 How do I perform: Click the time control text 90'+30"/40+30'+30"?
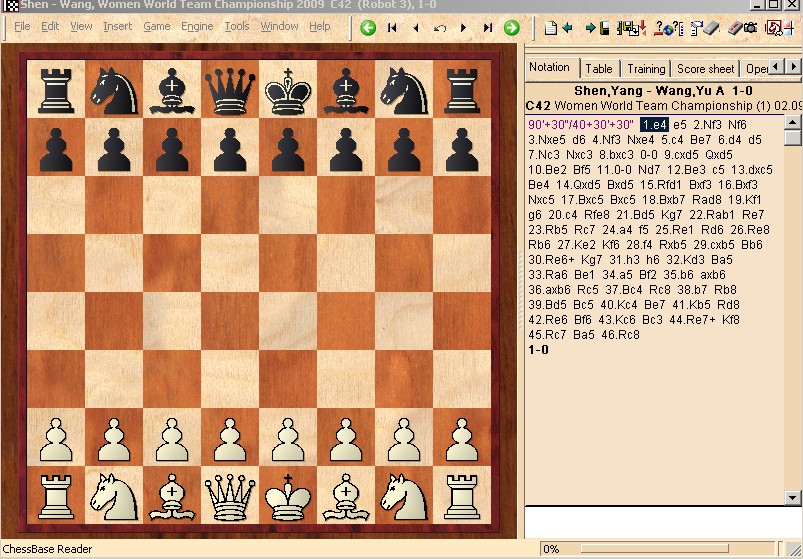(580, 124)
